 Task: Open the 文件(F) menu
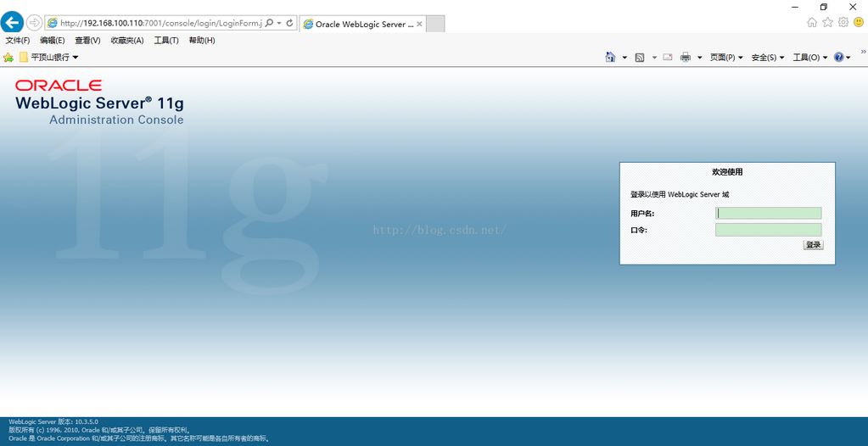(18, 41)
